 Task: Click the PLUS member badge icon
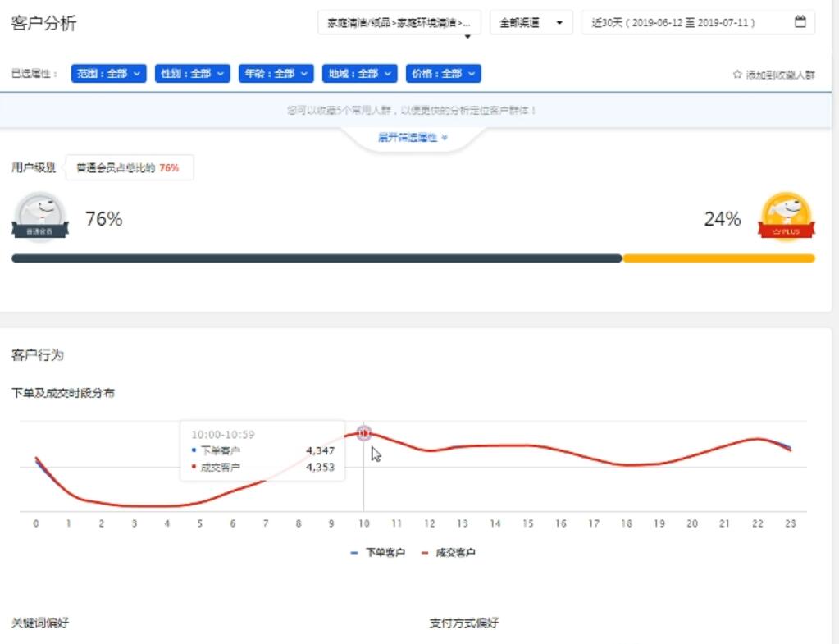point(786,217)
